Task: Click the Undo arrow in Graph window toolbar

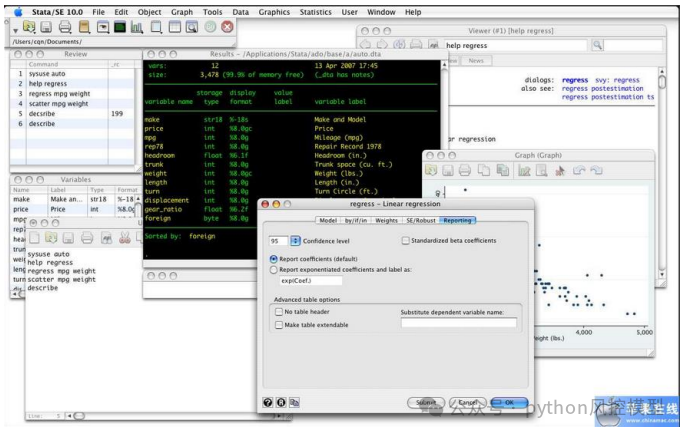Action: tap(579, 170)
